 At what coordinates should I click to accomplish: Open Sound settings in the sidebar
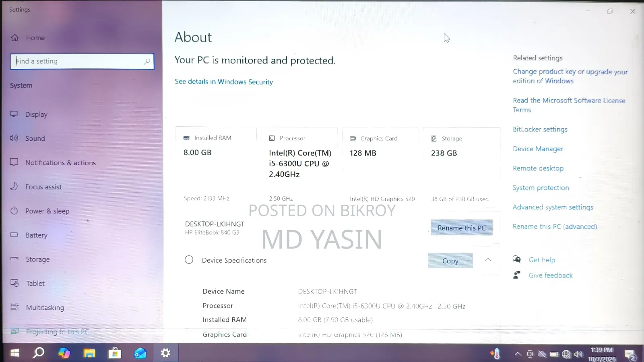[x=35, y=138]
